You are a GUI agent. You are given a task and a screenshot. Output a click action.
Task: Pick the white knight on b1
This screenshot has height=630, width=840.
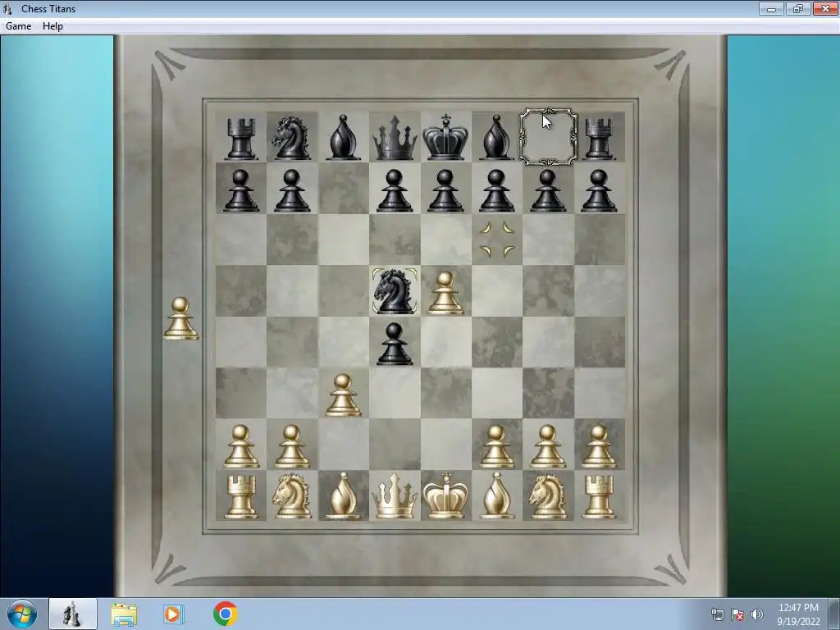291,496
